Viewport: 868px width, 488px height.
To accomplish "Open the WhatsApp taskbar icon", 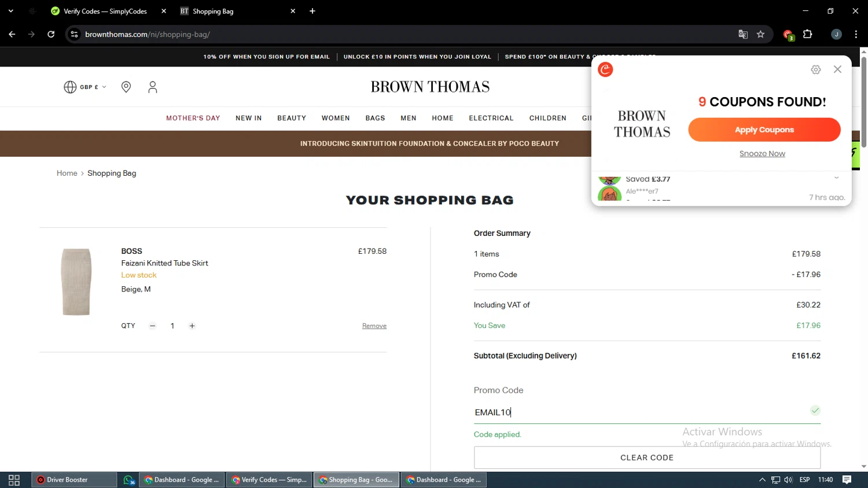I will coord(128,480).
